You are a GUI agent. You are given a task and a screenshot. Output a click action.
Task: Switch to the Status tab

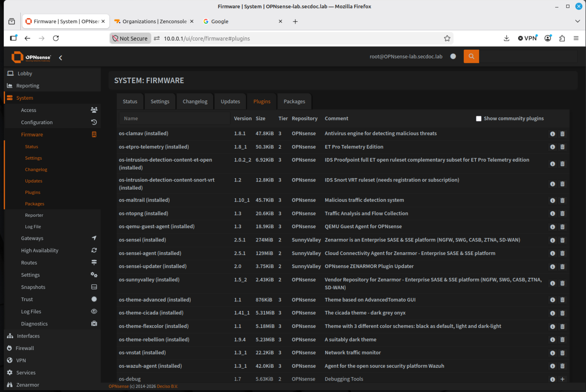point(130,102)
